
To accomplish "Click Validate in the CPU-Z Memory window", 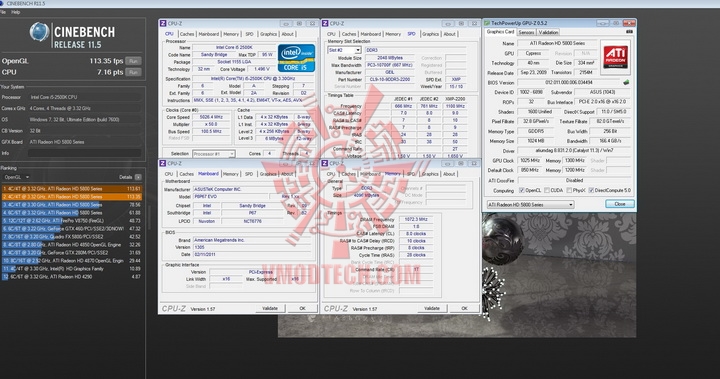I will pyautogui.click(x=432, y=308).
